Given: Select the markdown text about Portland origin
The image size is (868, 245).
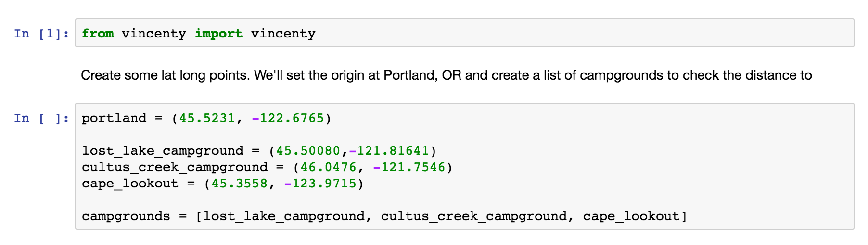Looking at the screenshot, I should (446, 75).
